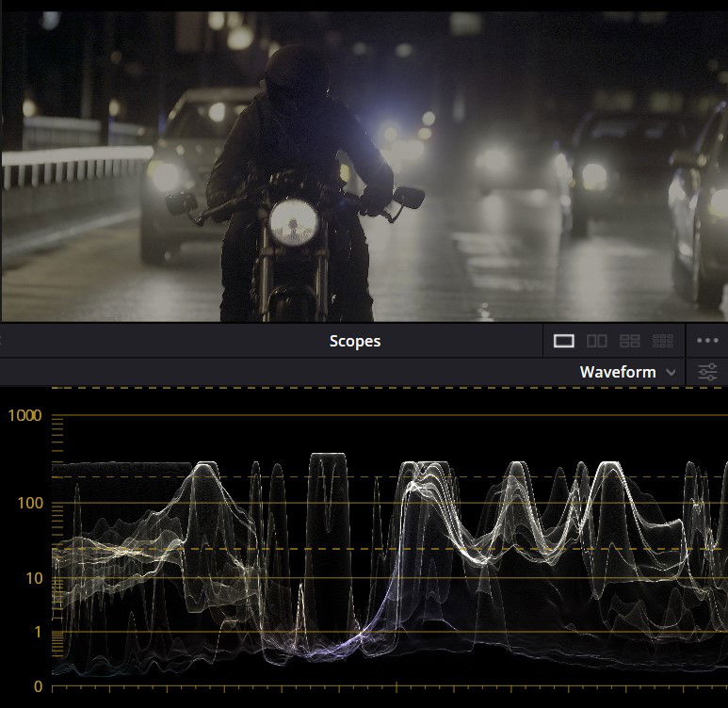This screenshot has height=708, width=728.
Task: Open the waveform settings sliders icon
Action: click(x=707, y=372)
